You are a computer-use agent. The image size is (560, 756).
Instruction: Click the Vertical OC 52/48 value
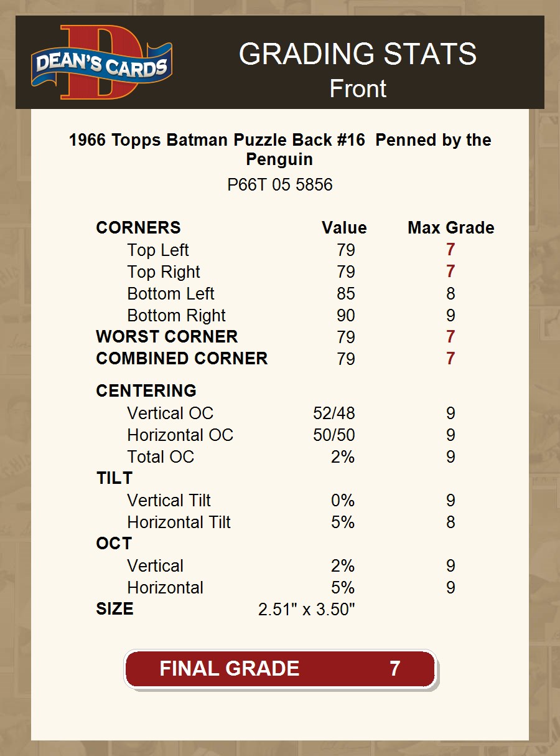334,413
